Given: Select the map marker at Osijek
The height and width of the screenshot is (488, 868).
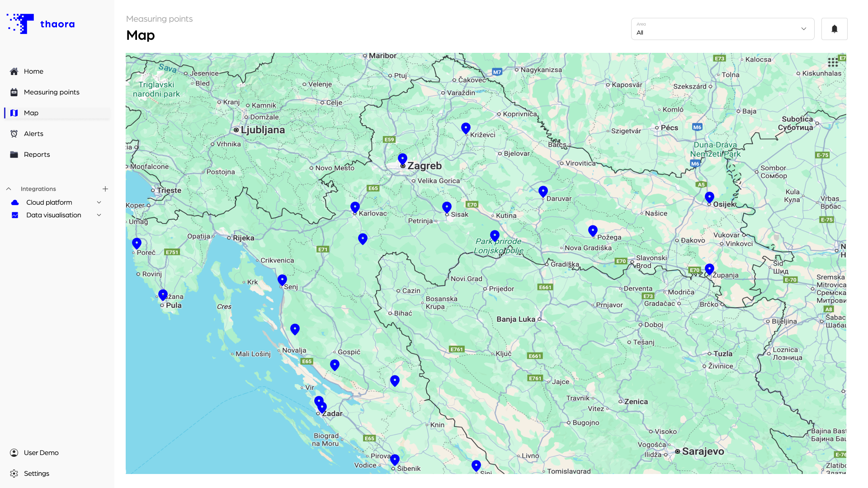Looking at the screenshot, I should coord(709,197).
